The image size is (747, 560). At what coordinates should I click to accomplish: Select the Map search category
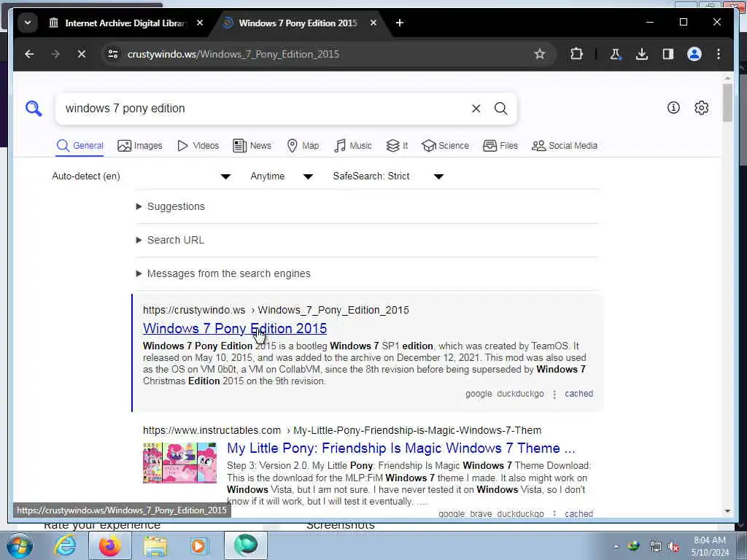coord(303,146)
